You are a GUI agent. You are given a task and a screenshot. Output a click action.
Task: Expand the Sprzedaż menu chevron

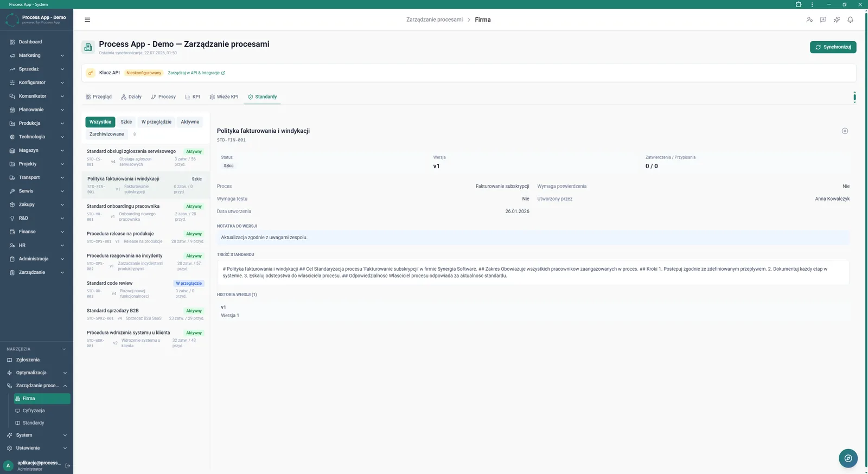point(62,69)
